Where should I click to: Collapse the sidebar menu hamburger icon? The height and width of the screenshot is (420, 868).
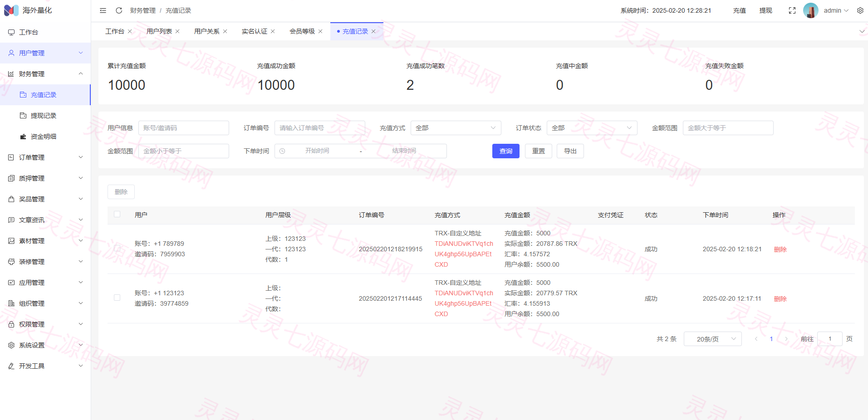click(x=103, y=10)
